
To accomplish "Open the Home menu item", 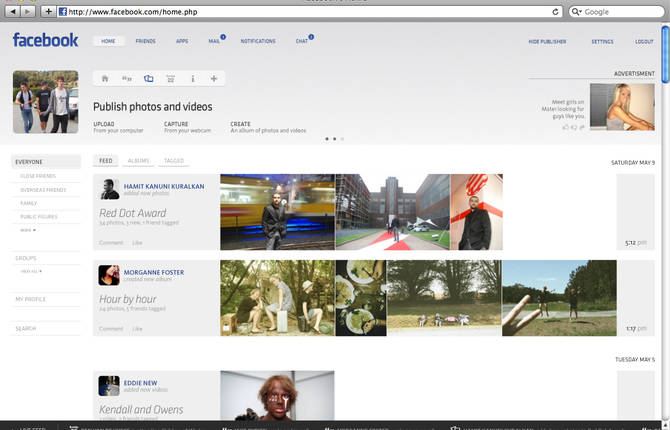I will pos(109,41).
